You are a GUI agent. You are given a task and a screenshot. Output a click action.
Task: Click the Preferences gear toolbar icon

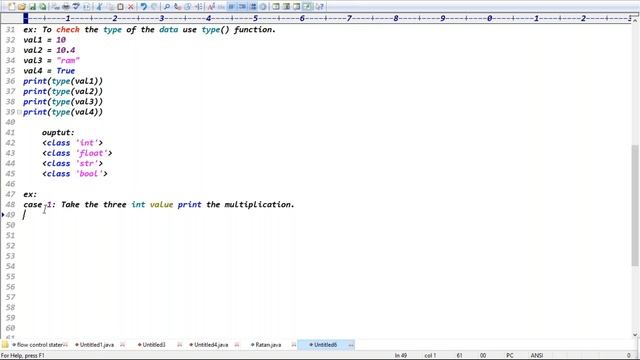pos(263,7)
